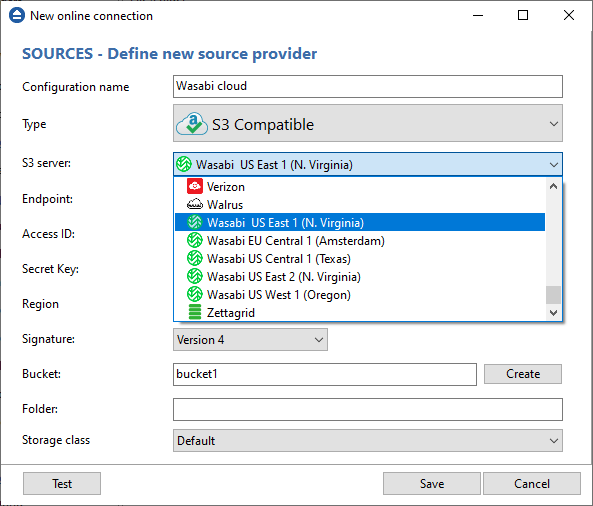
Task: Collapse the S3 server dropdown arrow
Action: click(x=554, y=165)
